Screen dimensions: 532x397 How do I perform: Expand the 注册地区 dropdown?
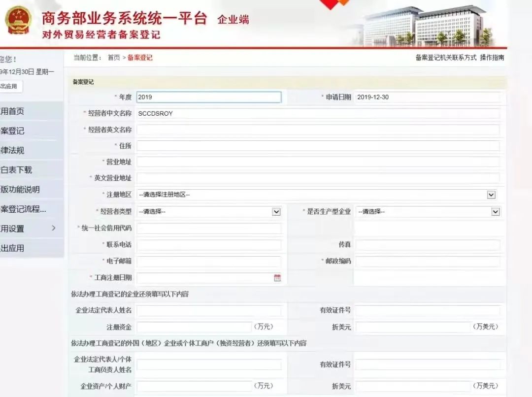(491, 195)
